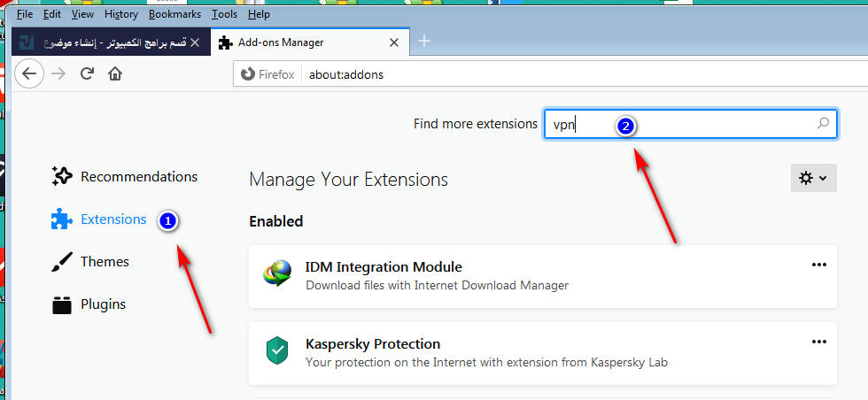Open the gear tools menu for add-ons

(813, 178)
